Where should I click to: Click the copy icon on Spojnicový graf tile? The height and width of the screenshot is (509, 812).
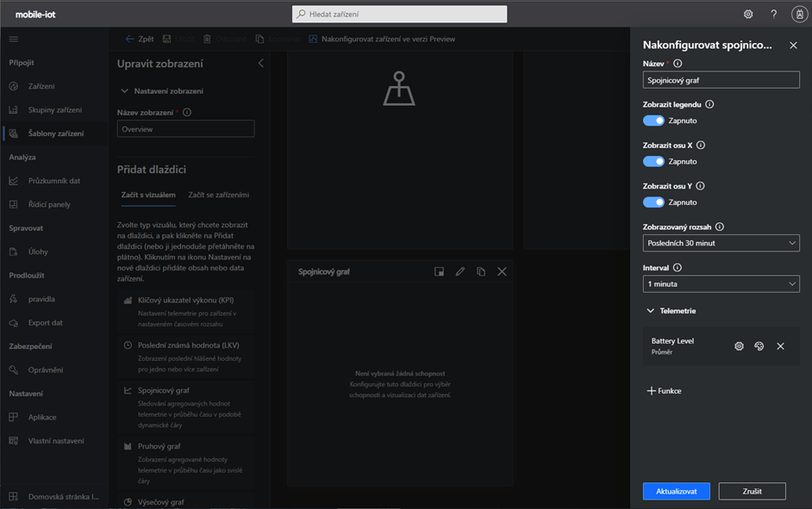(481, 271)
